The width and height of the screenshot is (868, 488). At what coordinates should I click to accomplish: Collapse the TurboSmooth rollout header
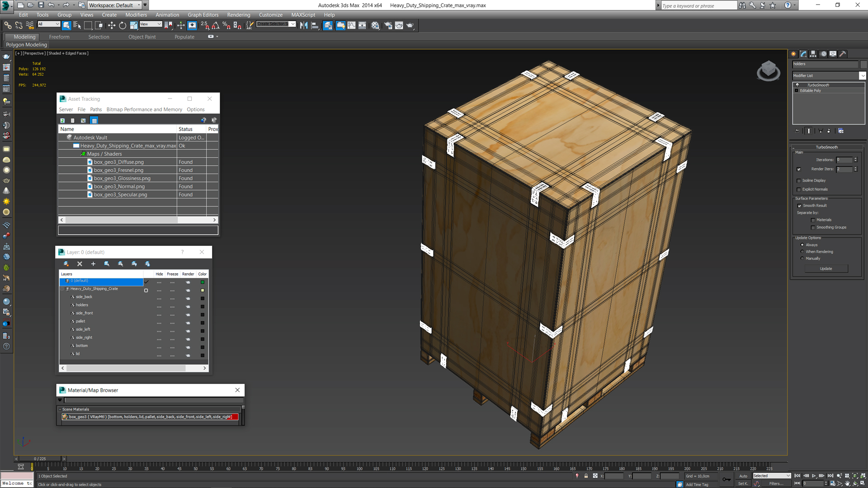point(826,147)
